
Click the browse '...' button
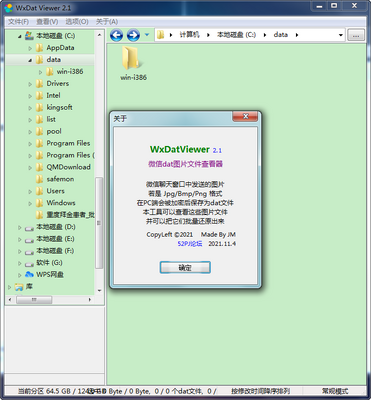[x=356, y=35]
